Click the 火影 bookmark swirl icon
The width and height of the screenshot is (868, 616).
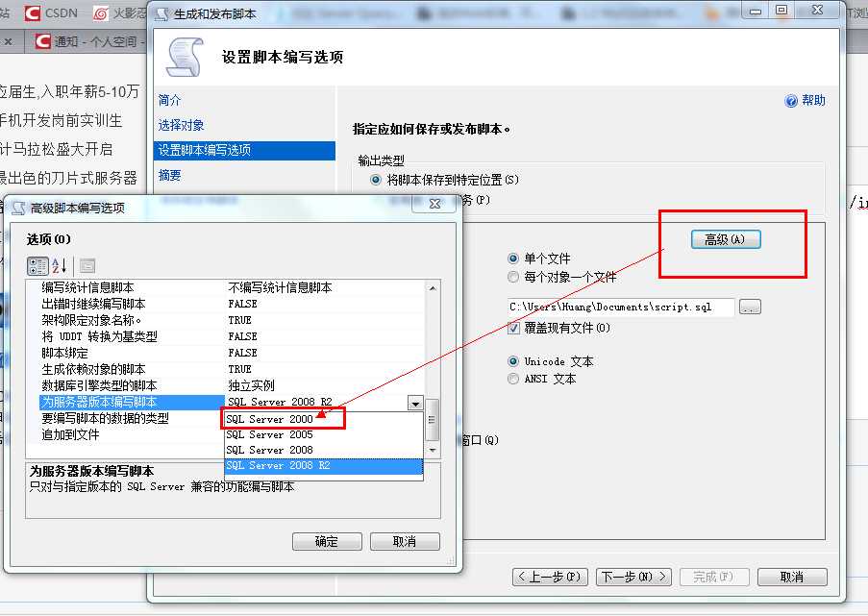pyautogui.click(x=100, y=12)
